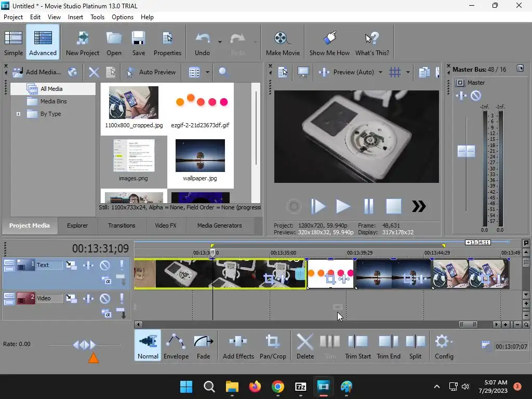
Task: Open the Project Media tab
Action: (x=30, y=225)
